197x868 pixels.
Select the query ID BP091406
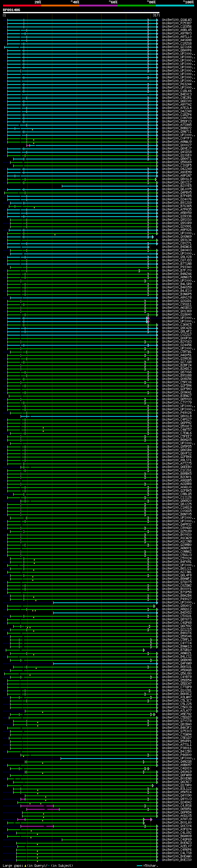point(11,10)
